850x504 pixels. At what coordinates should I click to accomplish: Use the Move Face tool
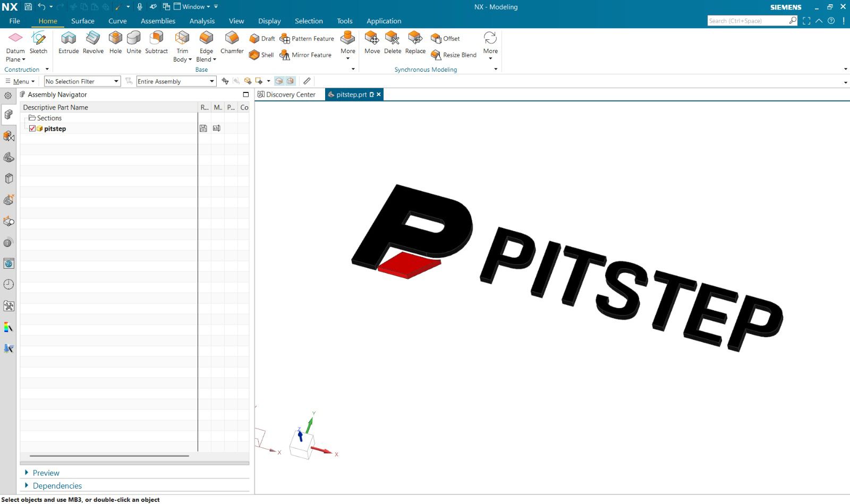tap(372, 42)
